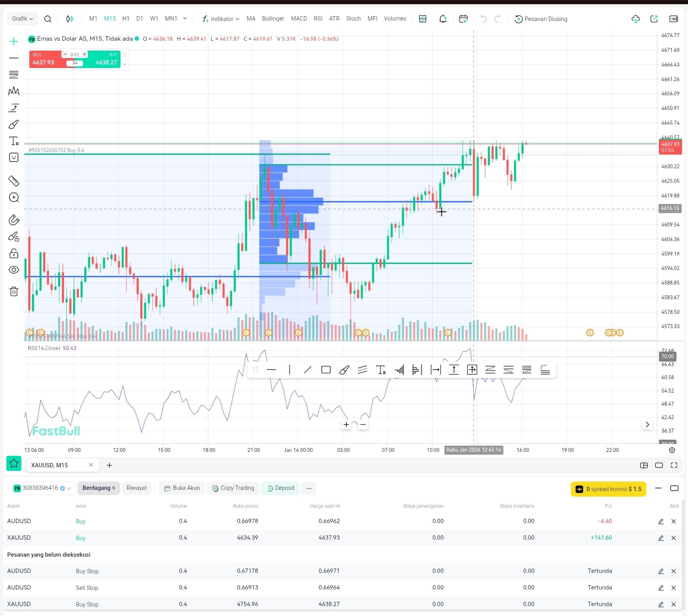Toggle the magnet snap mode
688x616 pixels.
14,220
